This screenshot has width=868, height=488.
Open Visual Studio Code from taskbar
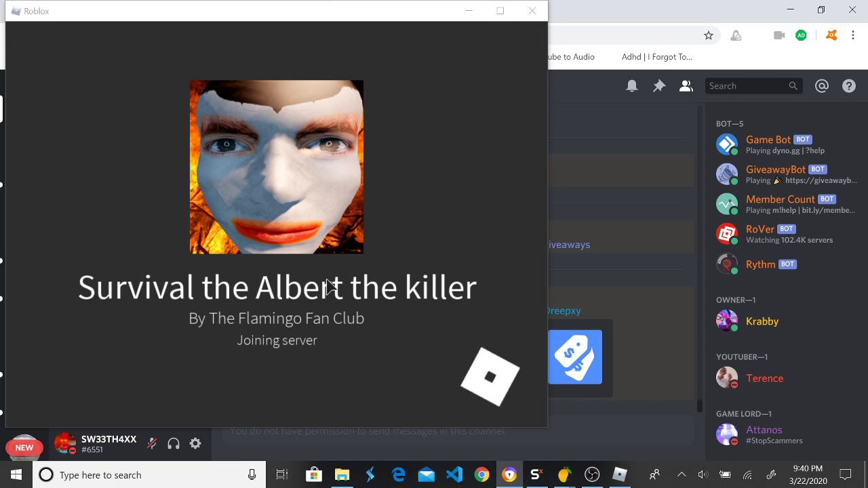click(454, 475)
